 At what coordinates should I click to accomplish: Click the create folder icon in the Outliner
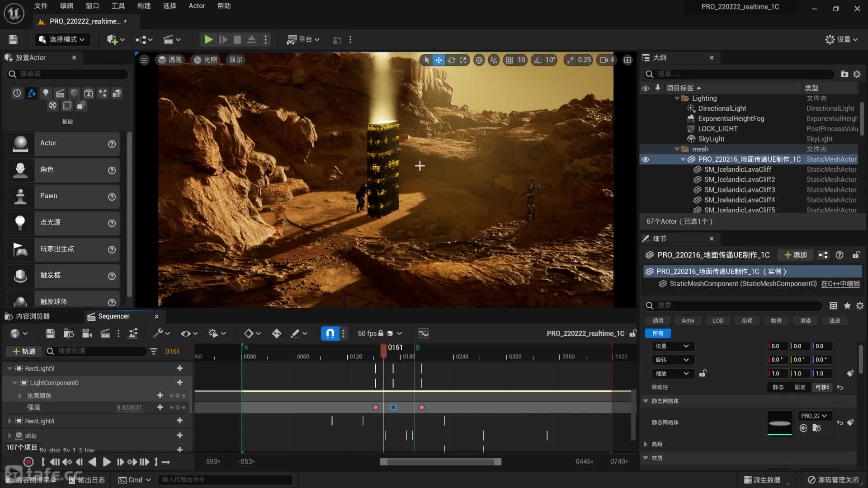(844, 74)
